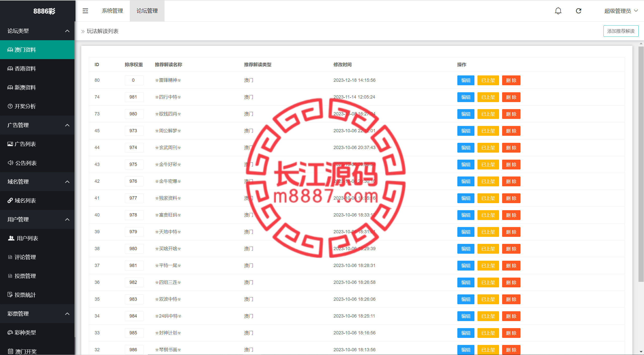Click the scrollbar down arrow

click(x=641, y=352)
